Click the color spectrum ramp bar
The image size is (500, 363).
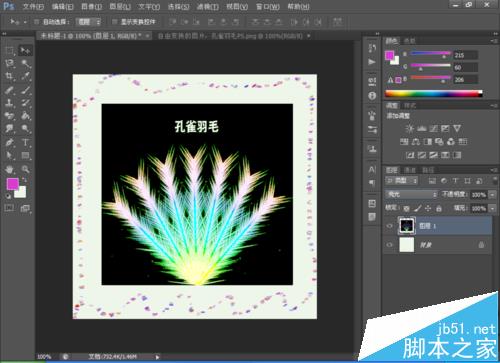(x=434, y=94)
